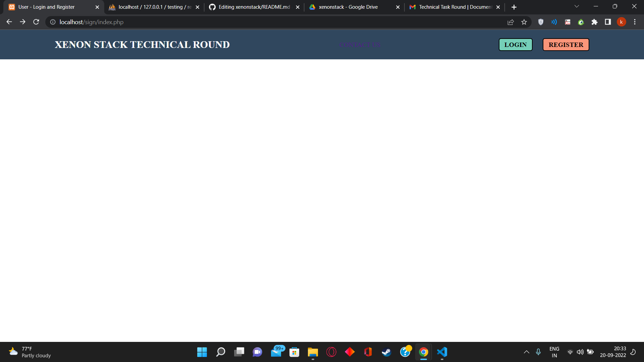Click the share page icon
The height and width of the screenshot is (362, 644).
pos(511,22)
